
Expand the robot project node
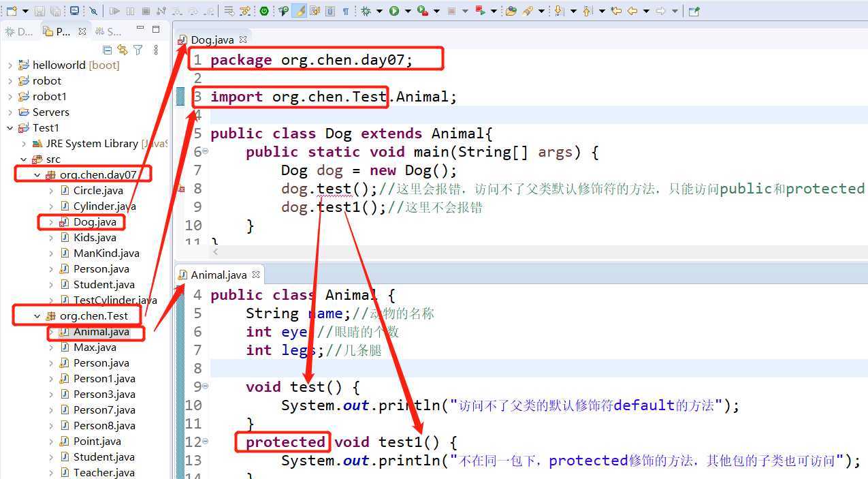tap(10, 81)
